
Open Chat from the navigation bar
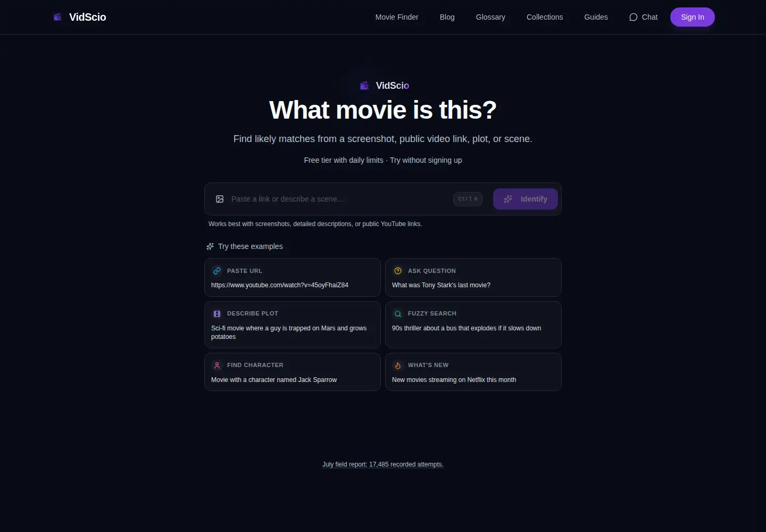[x=643, y=17]
